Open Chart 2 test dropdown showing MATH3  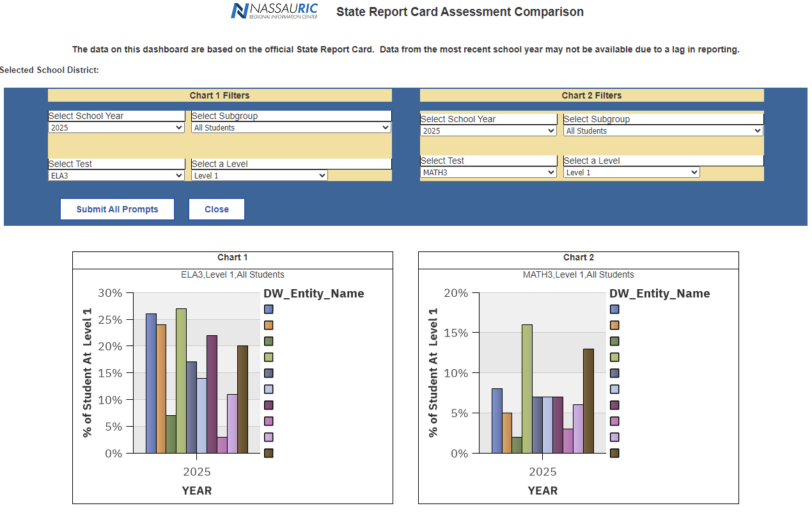[x=488, y=172]
